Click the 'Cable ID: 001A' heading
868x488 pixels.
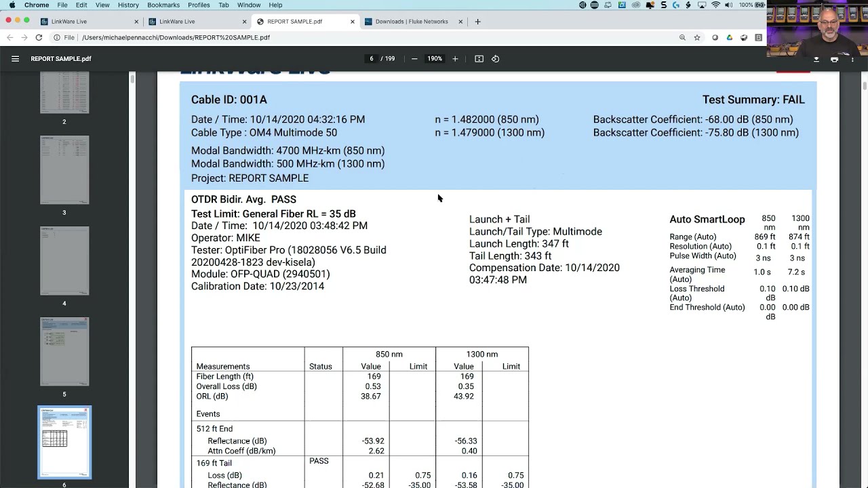[229, 100]
